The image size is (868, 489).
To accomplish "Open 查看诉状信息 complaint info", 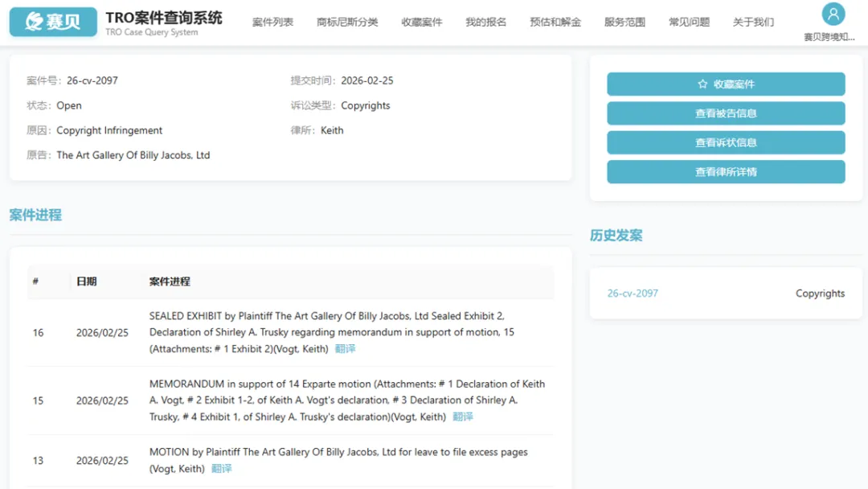I will click(x=725, y=142).
